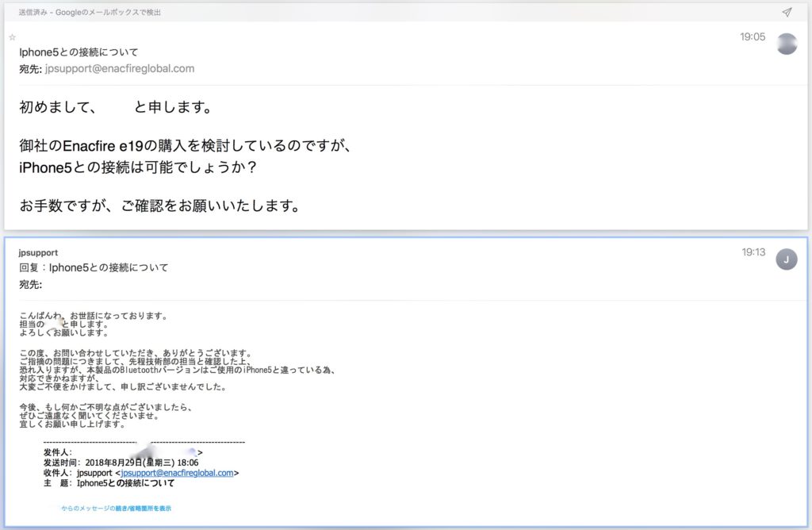Open the blue jpsupport@enacfireglobal.com link in the quoted header

click(177, 473)
